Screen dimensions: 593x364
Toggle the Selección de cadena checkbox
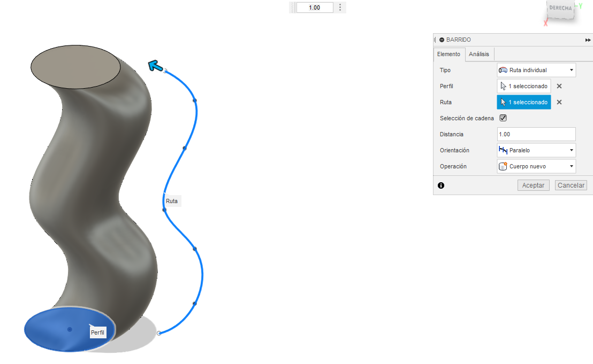[x=503, y=118]
